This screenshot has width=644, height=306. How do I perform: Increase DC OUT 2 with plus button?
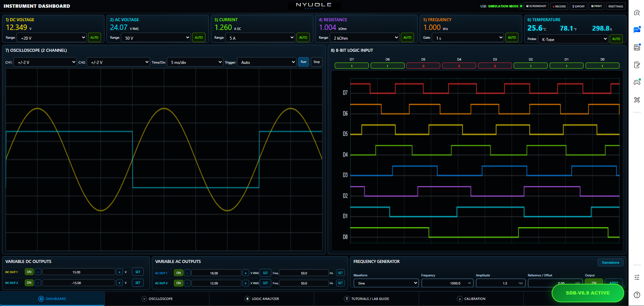point(120,283)
